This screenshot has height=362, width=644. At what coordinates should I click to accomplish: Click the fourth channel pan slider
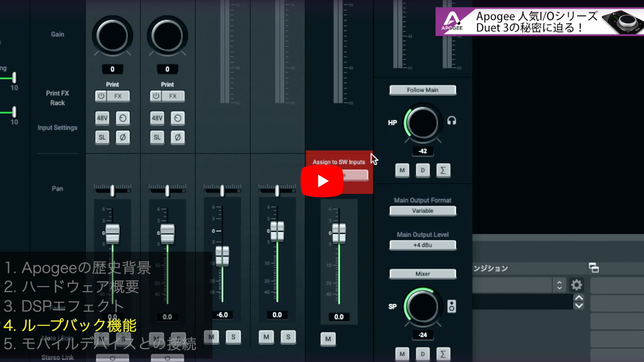(x=277, y=190)
